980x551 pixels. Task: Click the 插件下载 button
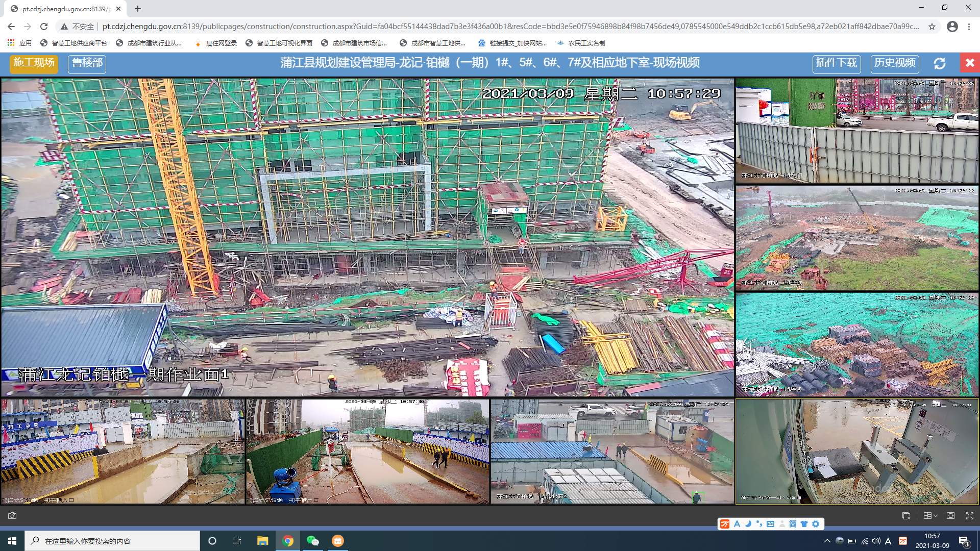[836, 63]
